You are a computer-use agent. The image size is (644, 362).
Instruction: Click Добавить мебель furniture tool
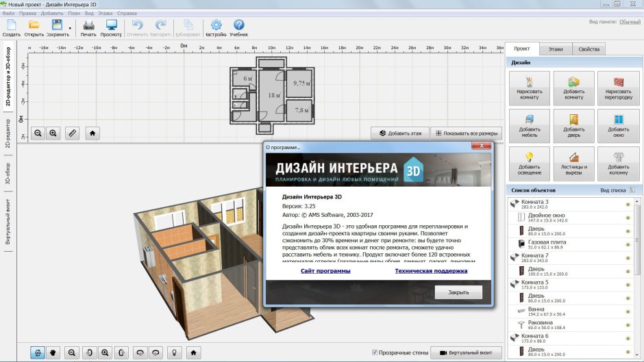click(530, 126)
